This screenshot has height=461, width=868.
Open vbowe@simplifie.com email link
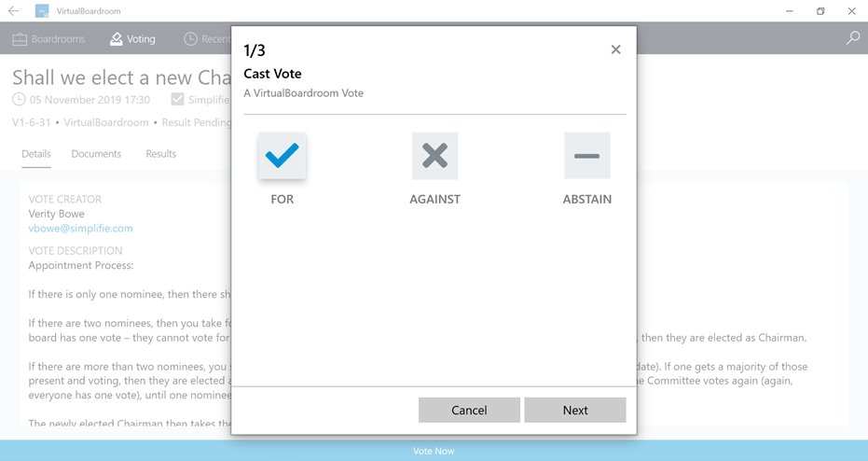click(x=81, y=229)
